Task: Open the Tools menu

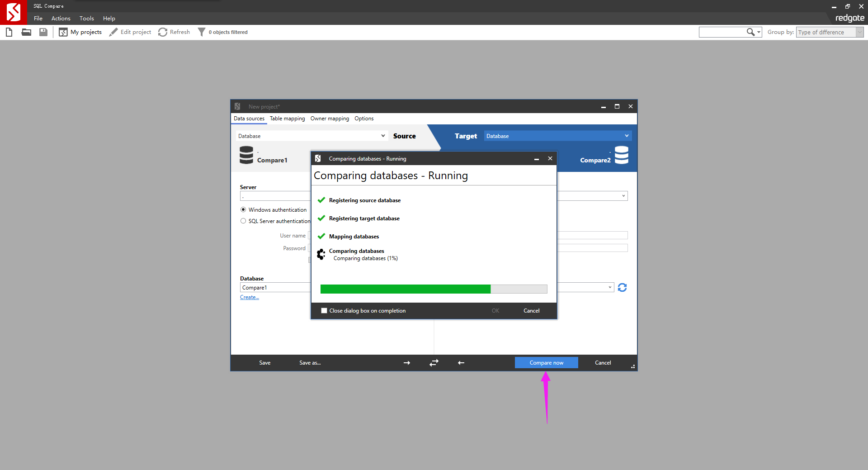Action: [87, 19]
